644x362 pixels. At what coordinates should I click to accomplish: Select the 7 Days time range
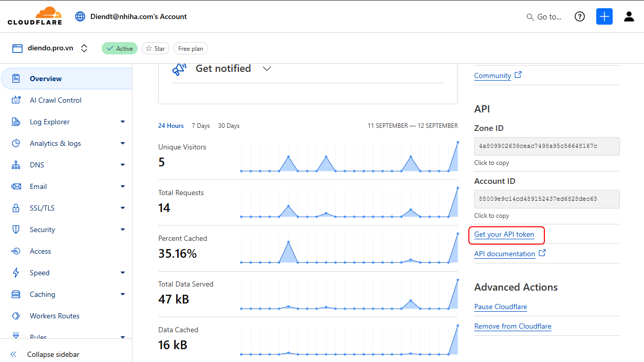[x=201, y=126]
